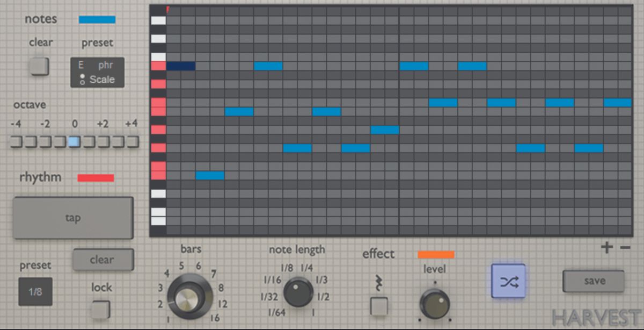The width and height of the screenshot is (644, 330).
Task: Select the red rhythm mode swatch
Action: pyautogui.click(x=96, y=177)
